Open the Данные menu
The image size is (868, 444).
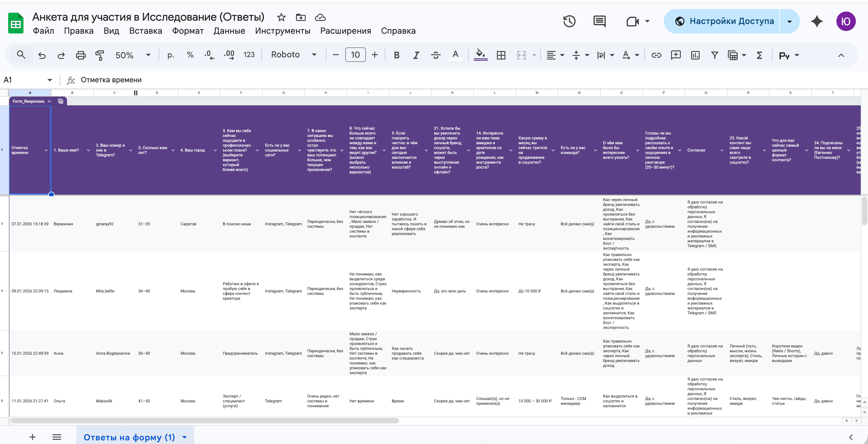(229, 31)
